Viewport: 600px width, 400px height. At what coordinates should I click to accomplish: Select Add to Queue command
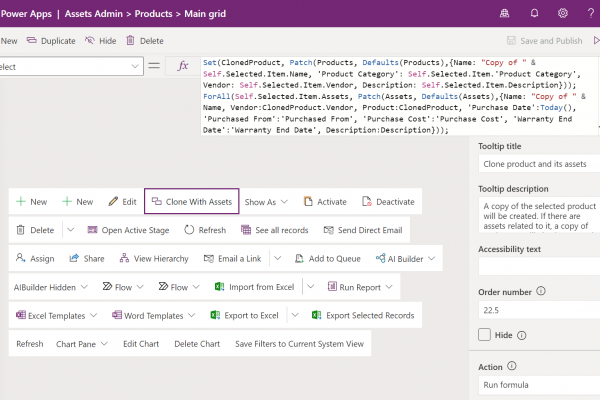click(328, 258)
